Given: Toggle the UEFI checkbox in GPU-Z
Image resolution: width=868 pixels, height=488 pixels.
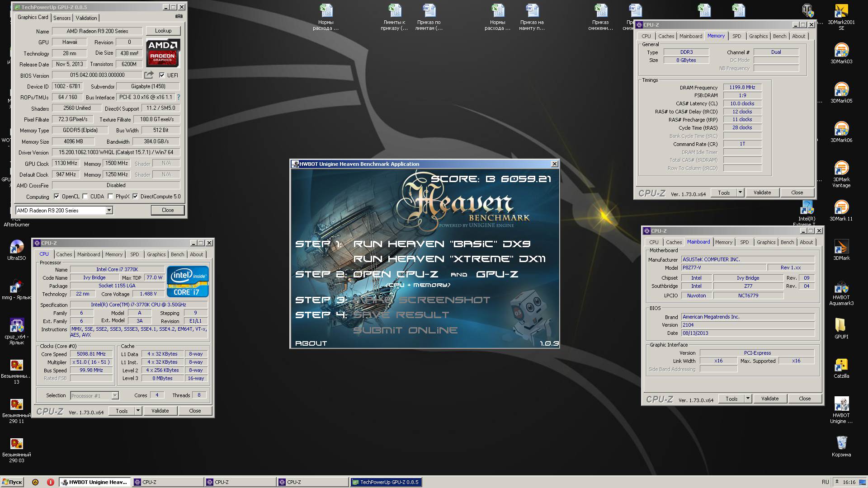Looking at the screenshot, I should tap(162, 75).
